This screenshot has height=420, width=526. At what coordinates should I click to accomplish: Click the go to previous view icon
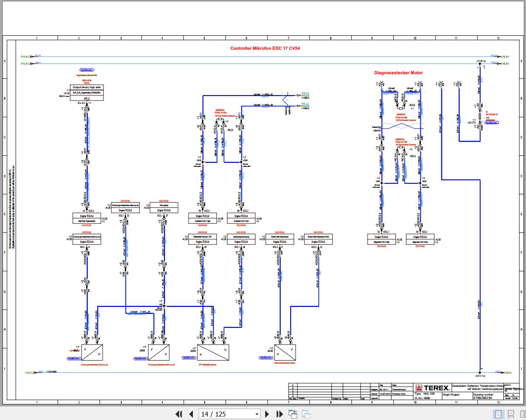pyautogui.click(x=292, y=414)
